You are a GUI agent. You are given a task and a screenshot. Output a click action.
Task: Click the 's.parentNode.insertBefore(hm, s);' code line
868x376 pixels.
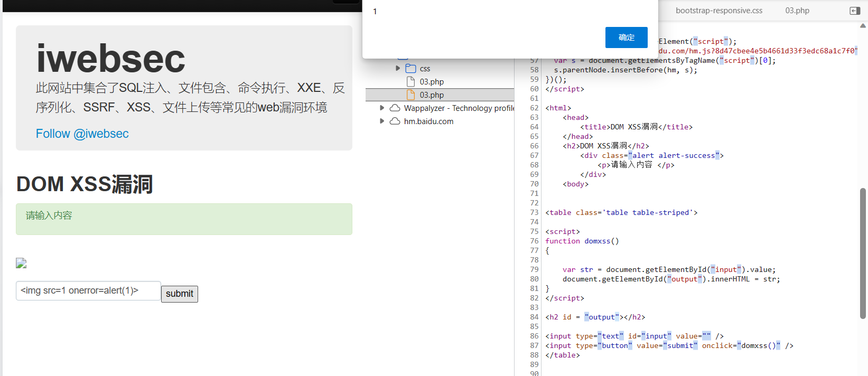pos(626,70)
